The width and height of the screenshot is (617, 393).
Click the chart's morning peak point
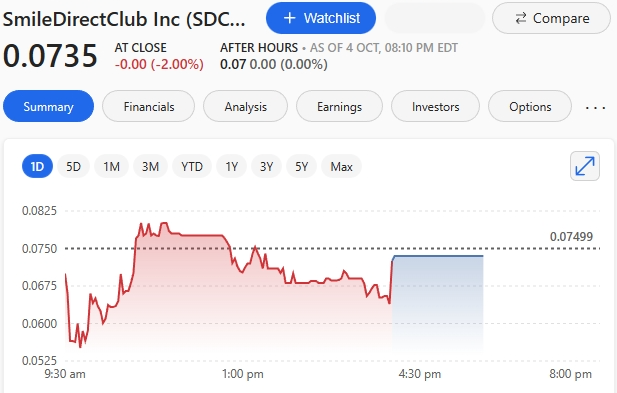164,223
